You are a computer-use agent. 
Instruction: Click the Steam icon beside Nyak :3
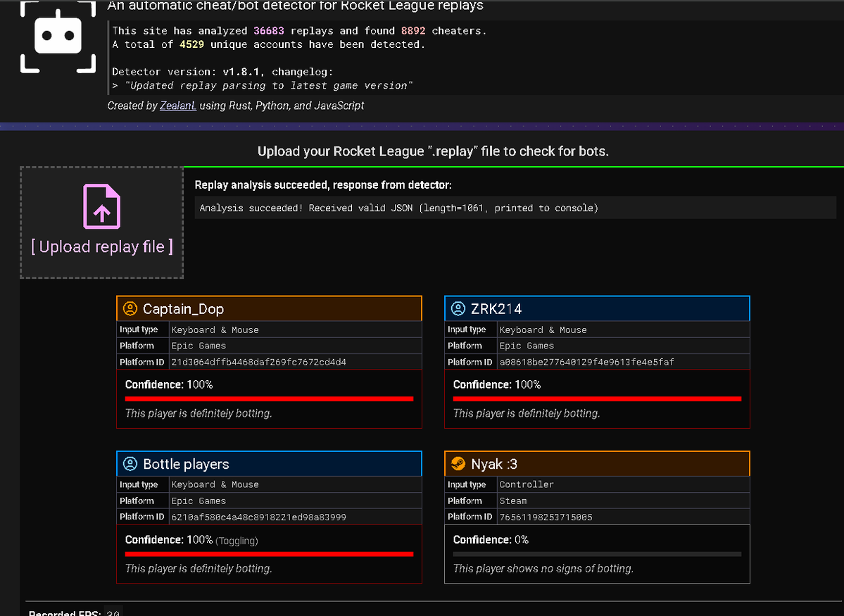pos(458,464)
